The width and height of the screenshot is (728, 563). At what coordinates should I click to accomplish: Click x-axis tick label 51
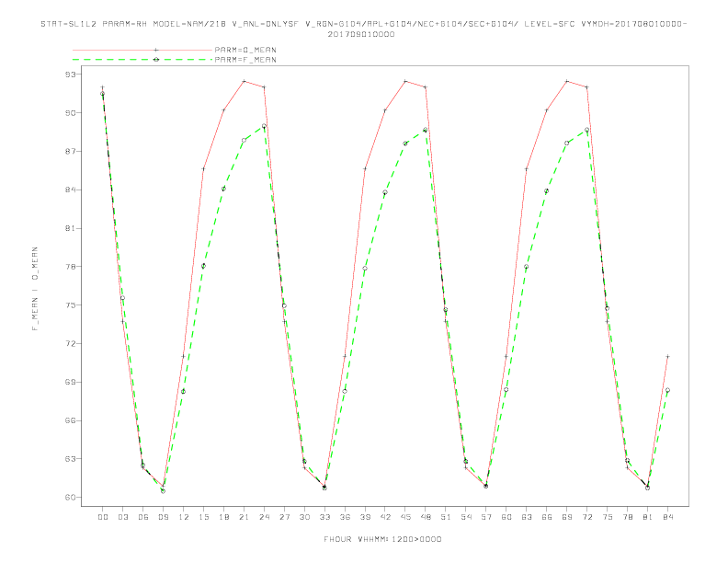pyautogui.click(x=446, y=517)
